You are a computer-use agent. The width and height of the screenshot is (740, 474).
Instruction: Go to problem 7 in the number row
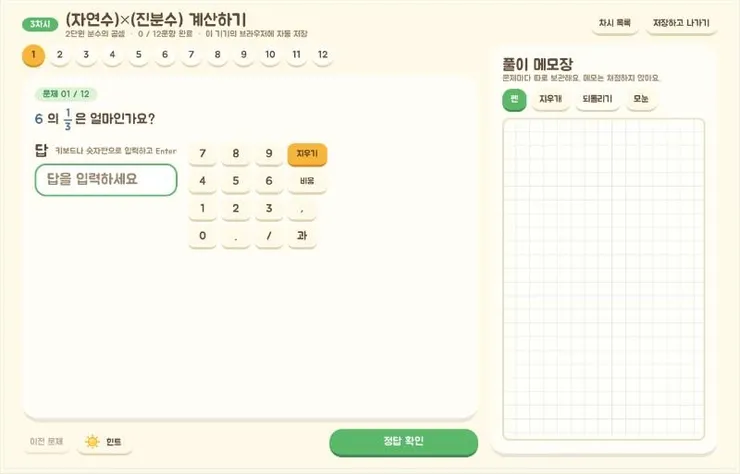191,55
